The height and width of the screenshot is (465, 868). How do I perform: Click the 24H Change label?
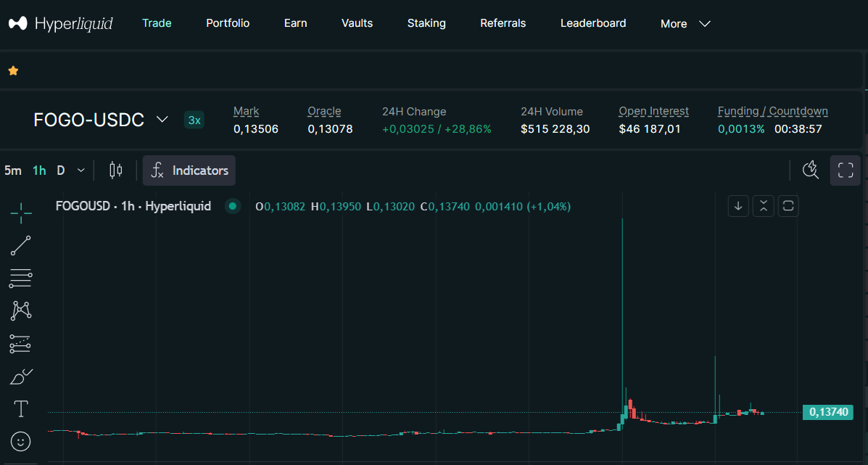coord(414,111)
